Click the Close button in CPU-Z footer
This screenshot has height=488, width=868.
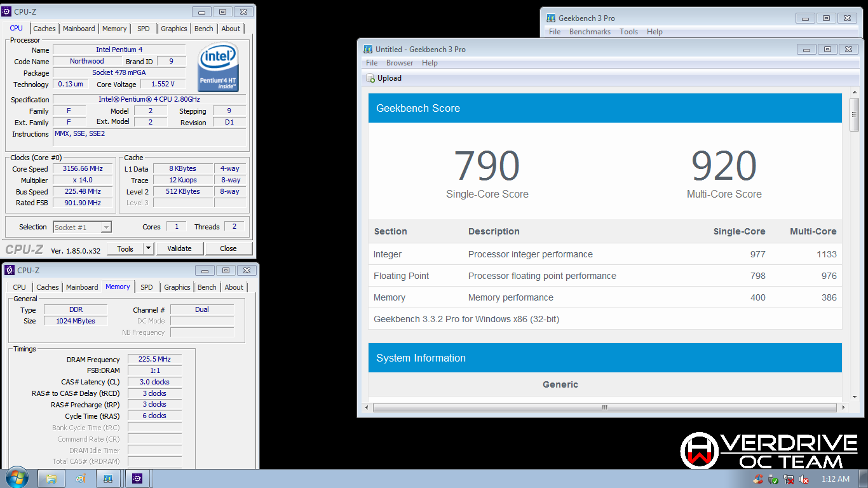click(x=228, y=248)
